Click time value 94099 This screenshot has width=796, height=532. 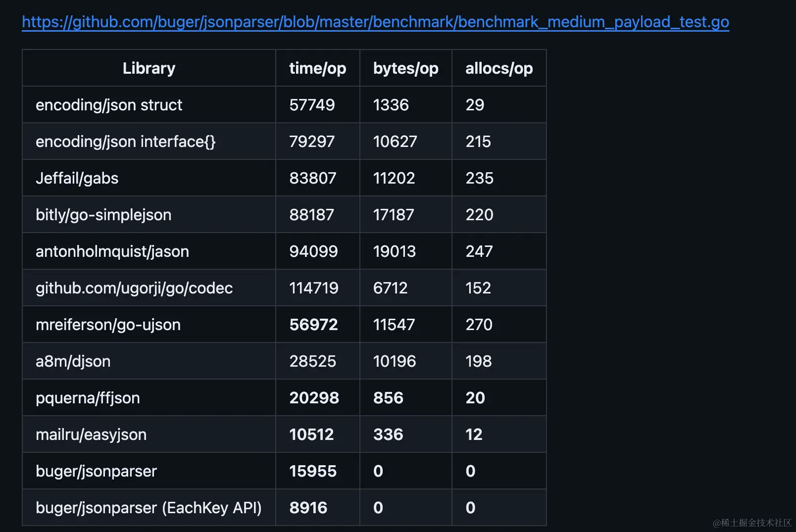313,251
